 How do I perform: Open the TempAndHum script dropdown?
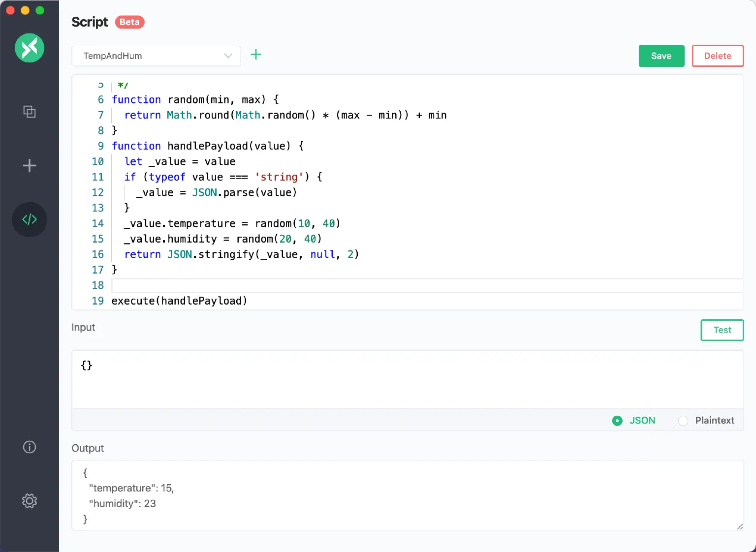click(x=156, y=56)
